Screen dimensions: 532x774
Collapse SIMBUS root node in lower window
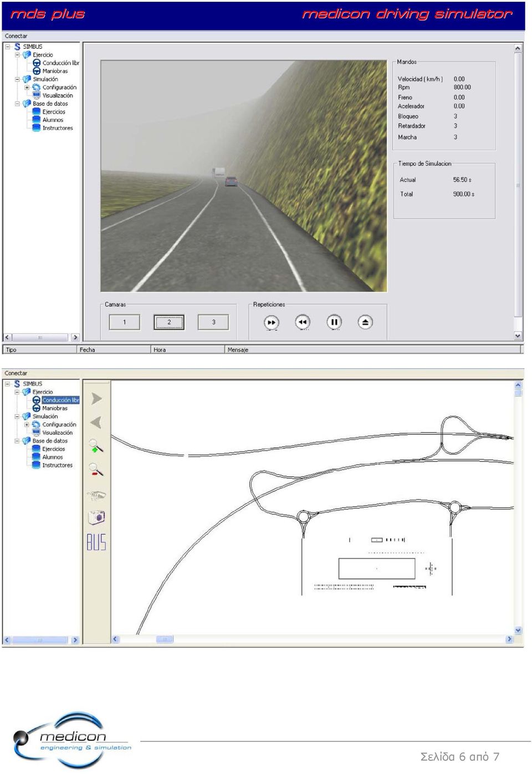pyautogui.click(x=8, y=383)
